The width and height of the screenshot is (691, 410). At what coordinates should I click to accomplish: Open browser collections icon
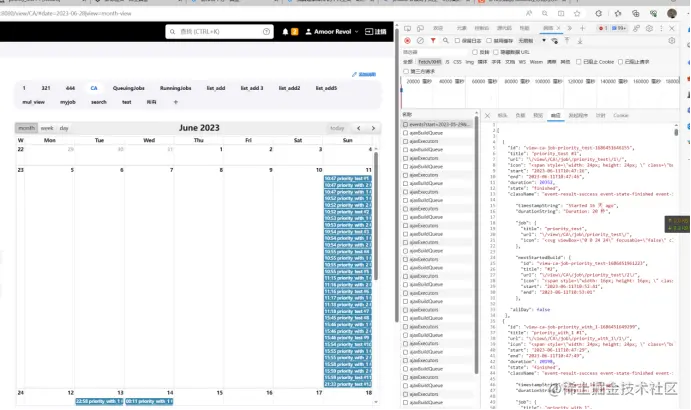[x=635, y=14]
